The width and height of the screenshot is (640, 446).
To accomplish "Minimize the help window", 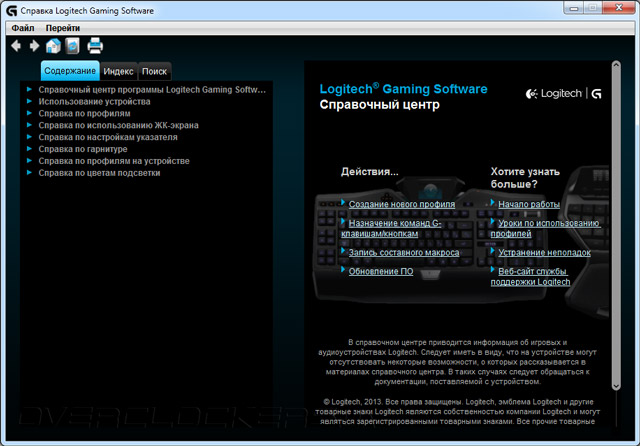I will 573,8.
